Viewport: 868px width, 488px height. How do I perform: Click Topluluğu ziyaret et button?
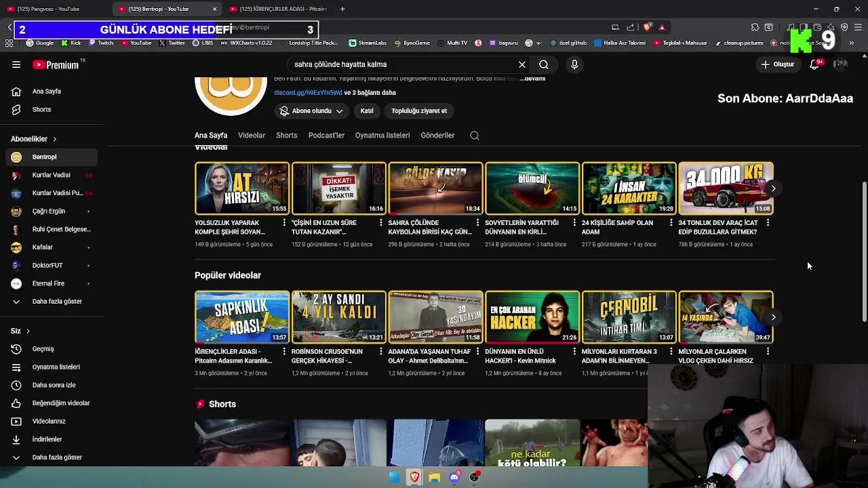click(x=419, y=110)
